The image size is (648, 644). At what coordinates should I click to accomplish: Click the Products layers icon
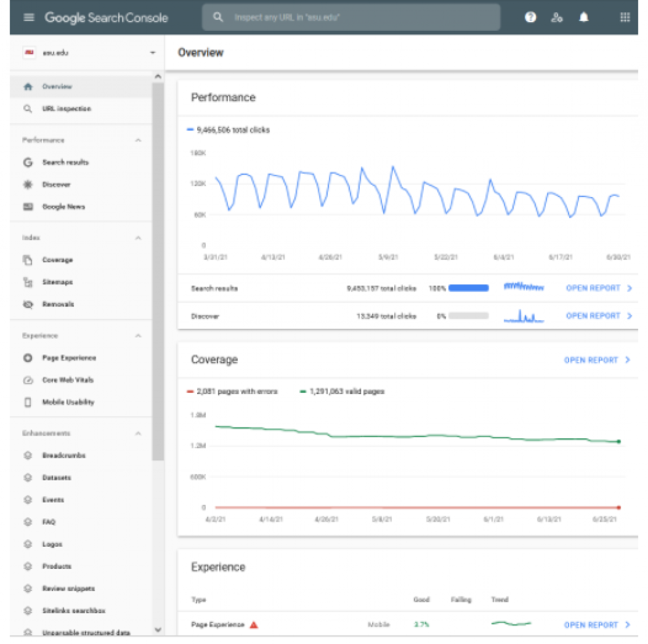pyautogui.click(x=28, y=566)
